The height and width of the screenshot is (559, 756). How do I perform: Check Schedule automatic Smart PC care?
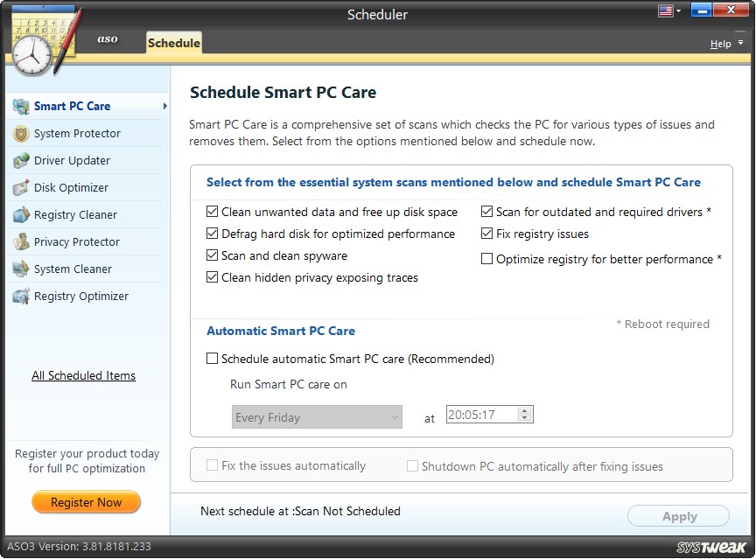[x=212, y=359]
